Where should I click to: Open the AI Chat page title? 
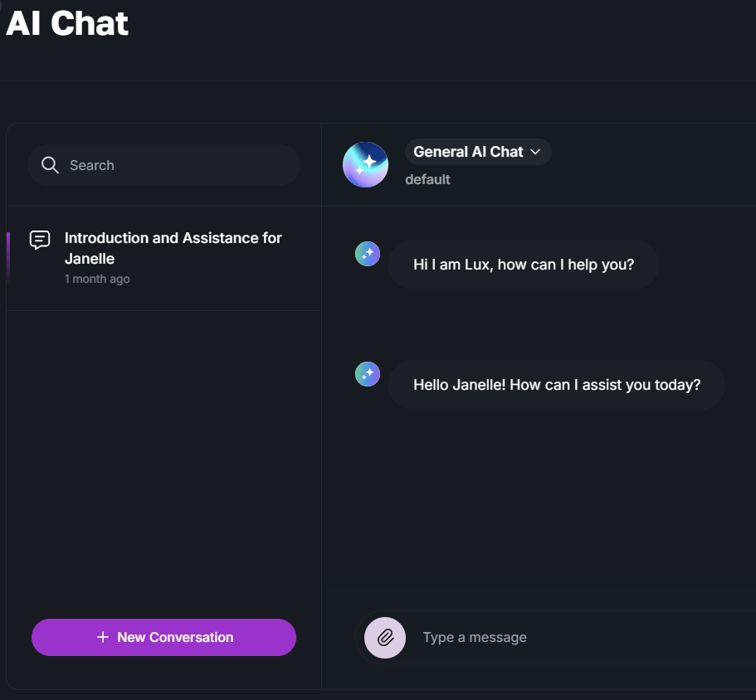click(66, 23)
